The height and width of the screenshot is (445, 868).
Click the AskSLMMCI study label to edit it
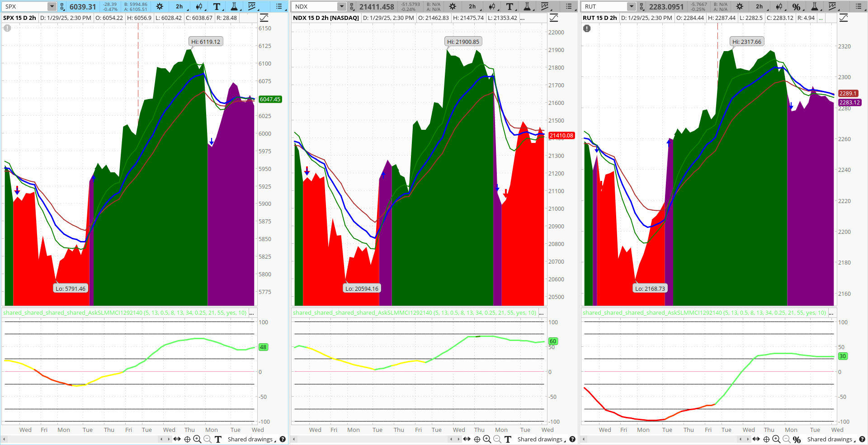pyautogui.click(x=124, y=312)
